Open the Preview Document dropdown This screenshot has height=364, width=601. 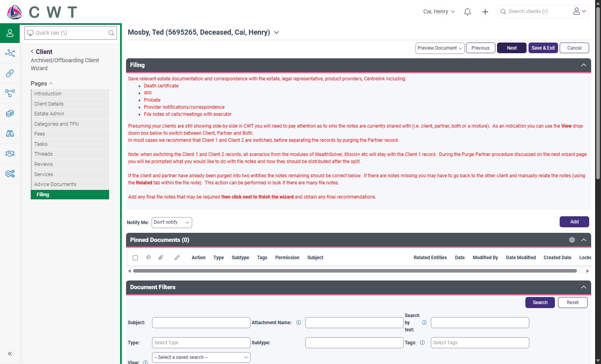tap(440, 48)
